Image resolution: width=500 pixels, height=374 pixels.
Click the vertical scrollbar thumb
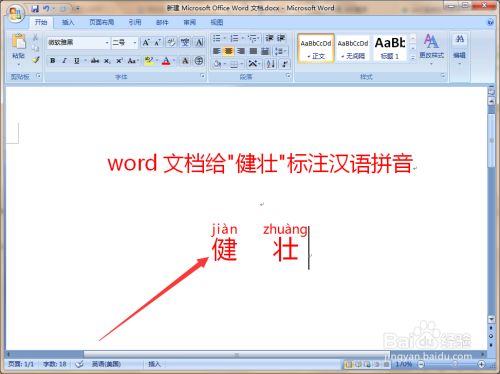[491, 140]
